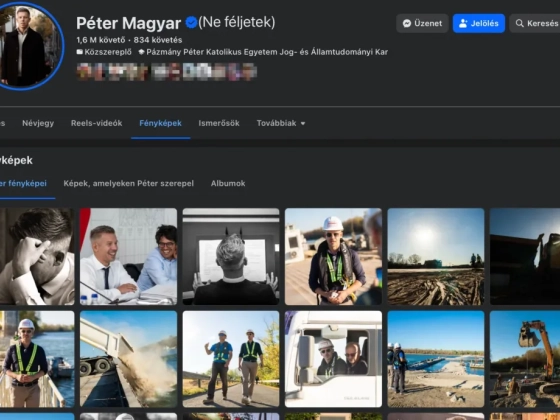This screenshot has width=560, height=420.
Task: Click the Üzenet message button
Action: [x=422, y=24]
